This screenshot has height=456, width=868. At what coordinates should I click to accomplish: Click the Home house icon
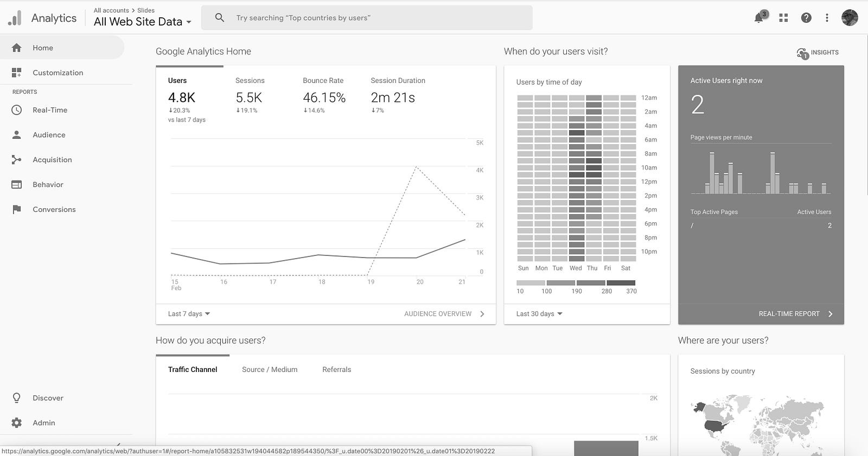(17, 48)
